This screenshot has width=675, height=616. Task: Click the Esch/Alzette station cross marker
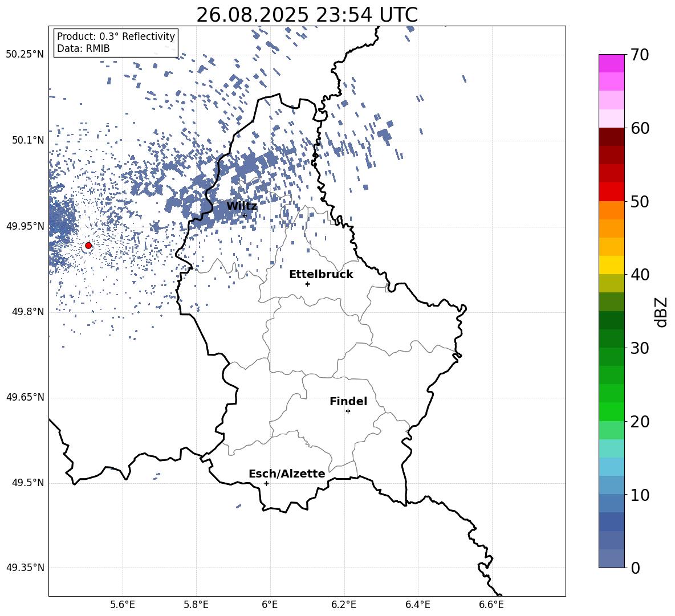266,483
